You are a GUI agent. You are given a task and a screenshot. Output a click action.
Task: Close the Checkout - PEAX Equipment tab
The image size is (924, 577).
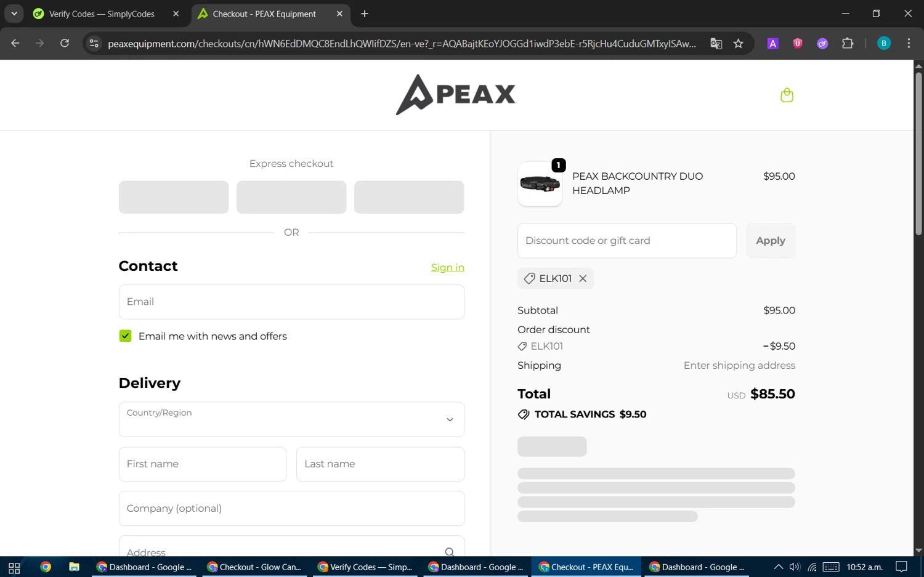click(339, 14)
